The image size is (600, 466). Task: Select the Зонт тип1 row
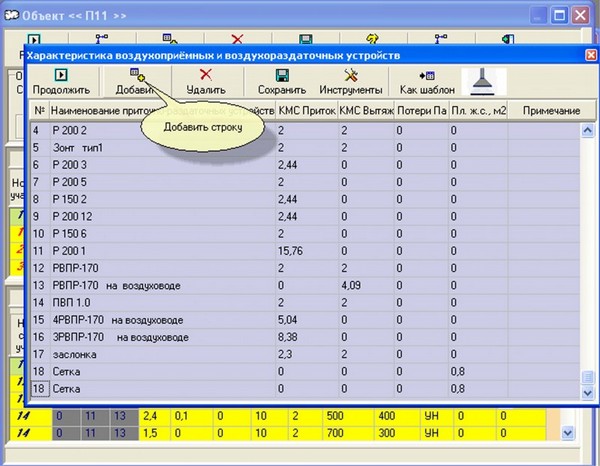305,148
